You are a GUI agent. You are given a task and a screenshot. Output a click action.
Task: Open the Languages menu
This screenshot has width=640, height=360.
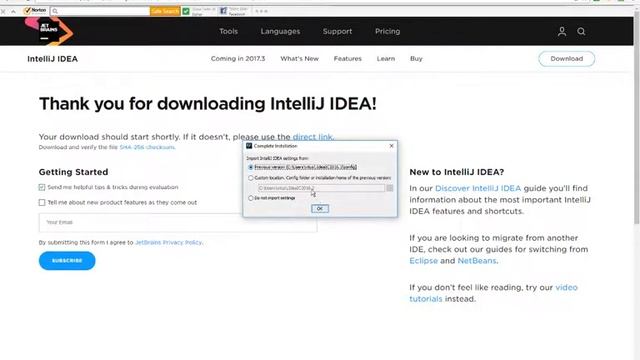click(280, 31)
